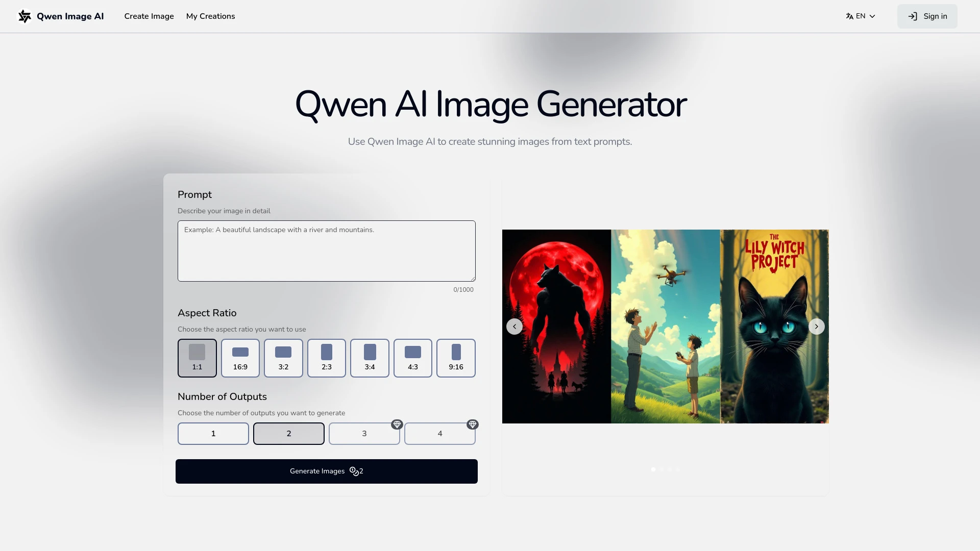980x551 pixels.
Task: Click the sign-in arrow icon
Action: [913, 16]
